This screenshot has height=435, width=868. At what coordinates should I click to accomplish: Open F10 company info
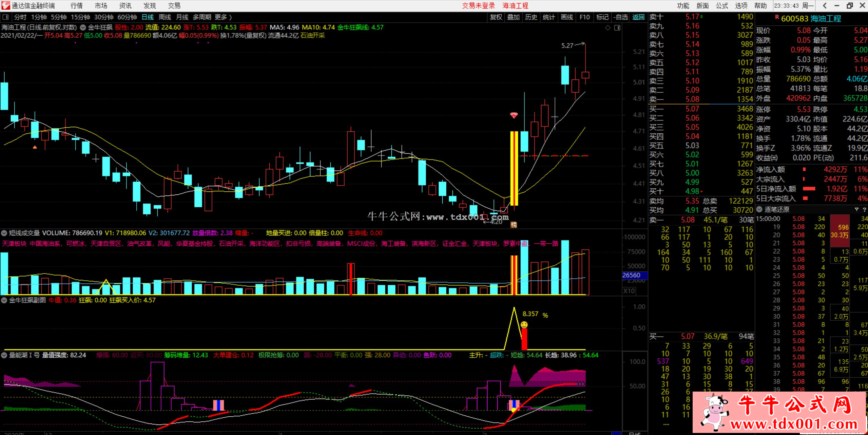tap(585, 17)
